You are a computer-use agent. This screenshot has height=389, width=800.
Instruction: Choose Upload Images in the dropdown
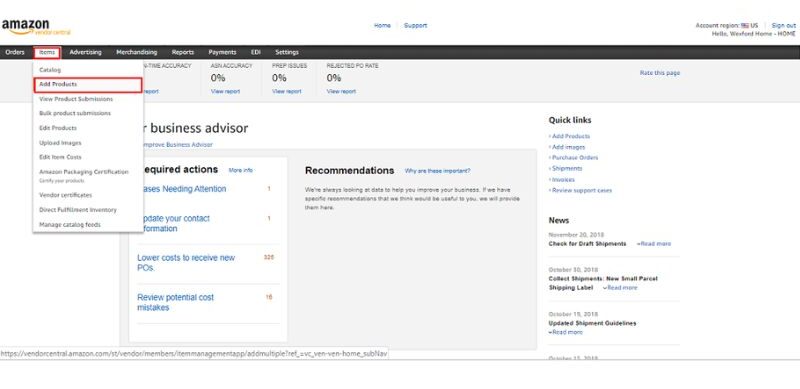(60, 143)
